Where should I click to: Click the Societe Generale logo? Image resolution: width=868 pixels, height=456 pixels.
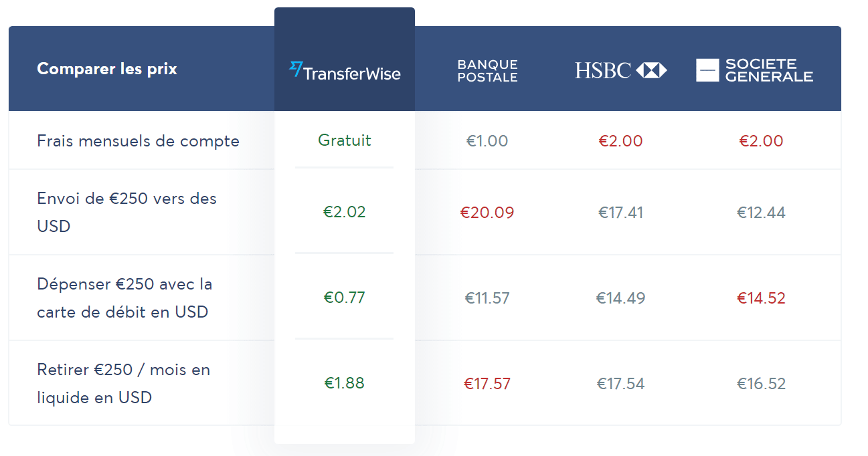point(754,70)
